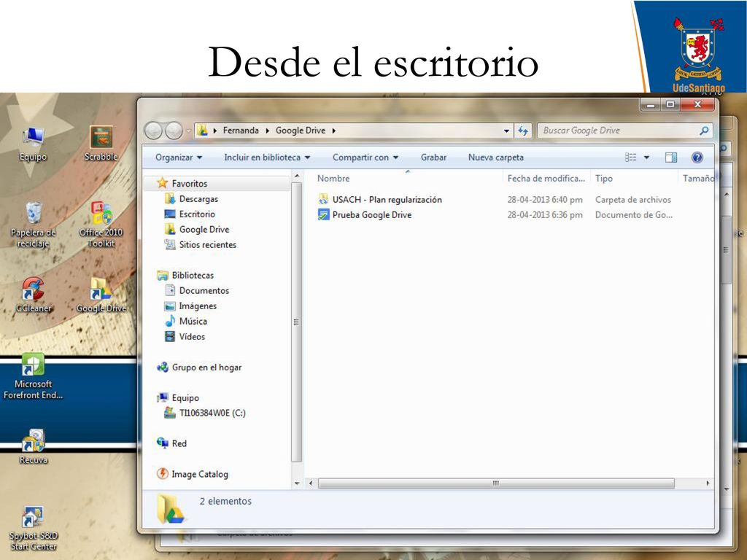Select Imágenes library

pos(198,306)
